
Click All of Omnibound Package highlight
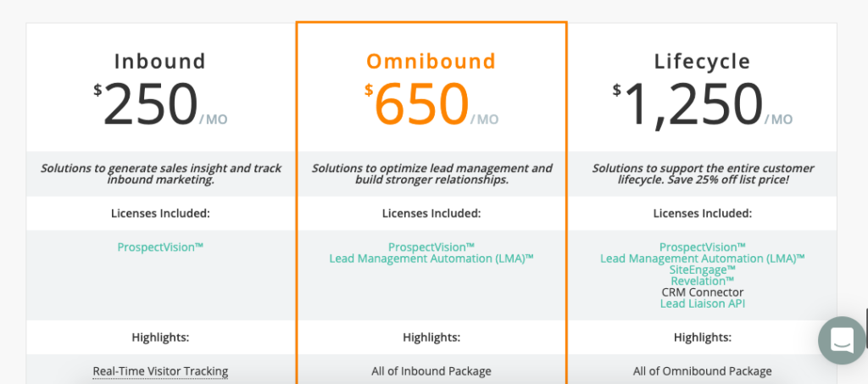[x=703, y=371]
